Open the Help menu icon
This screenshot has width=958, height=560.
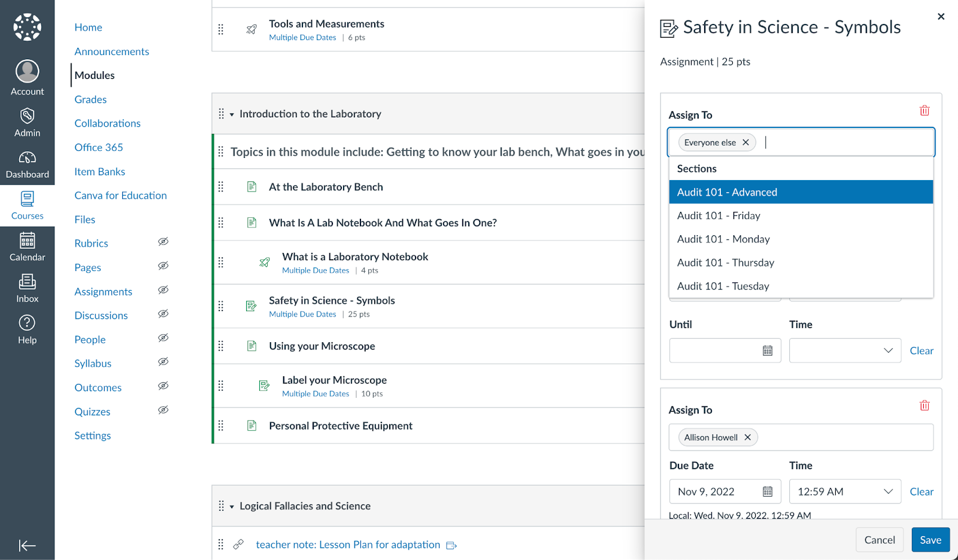click(27, 330)
